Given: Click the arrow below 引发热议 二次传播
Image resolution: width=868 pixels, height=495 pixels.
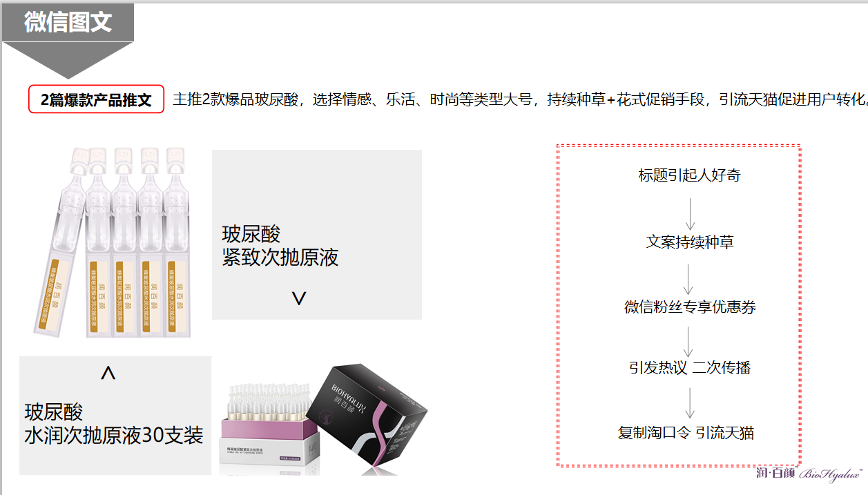Looking at the screenshot, I should click(689, 402).
